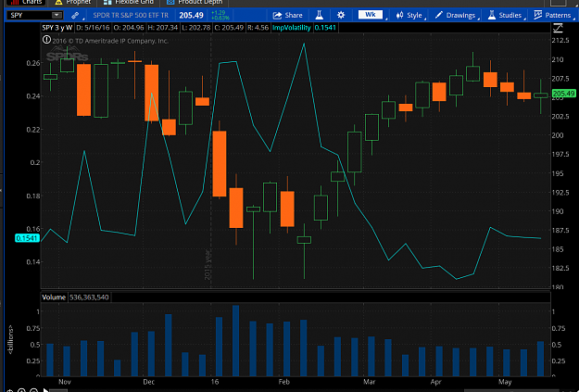Click the Volume study label
Image resolution: width=579 pixels, height=392 pixels.
click(54, 297)
